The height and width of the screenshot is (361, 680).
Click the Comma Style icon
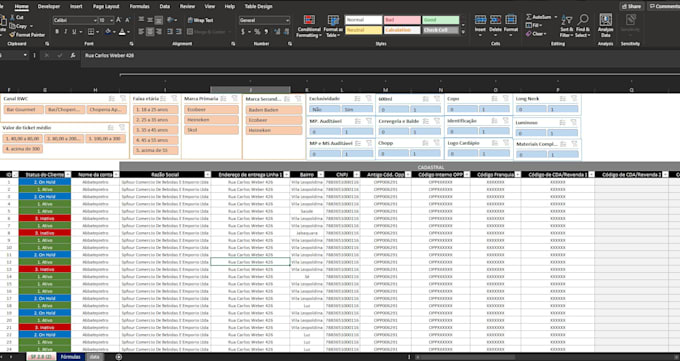[x=266, y=32]
